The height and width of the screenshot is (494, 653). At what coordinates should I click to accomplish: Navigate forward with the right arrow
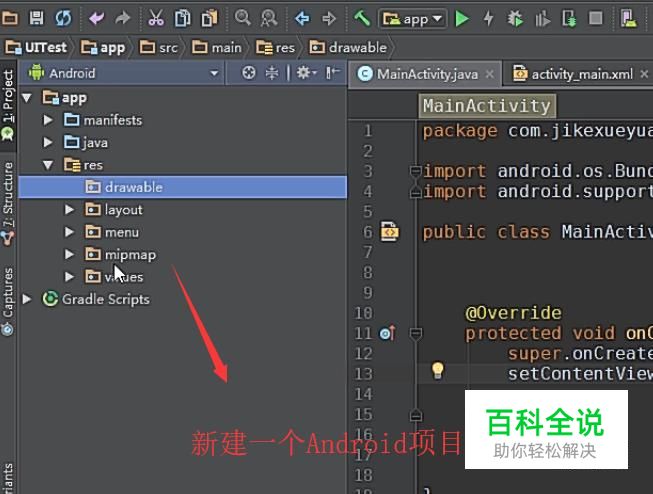pos(329,18)
